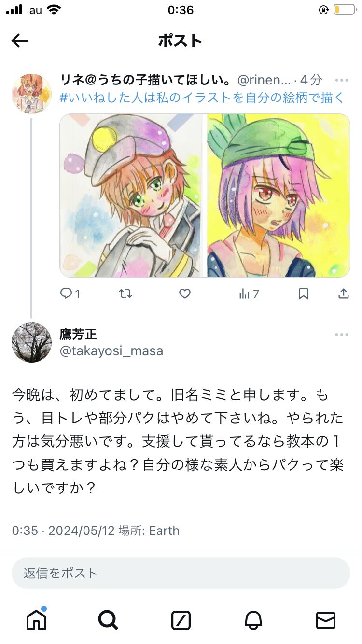Open more options for 鷹芳正's reply
The width and height of the screenshot is (362, 644).
tap(342, 335)
